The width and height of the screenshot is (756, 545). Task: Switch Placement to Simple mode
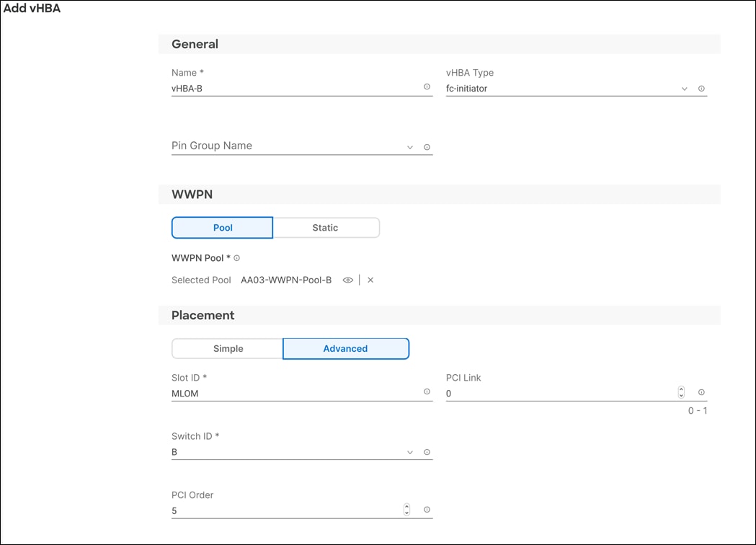(227, 348)
